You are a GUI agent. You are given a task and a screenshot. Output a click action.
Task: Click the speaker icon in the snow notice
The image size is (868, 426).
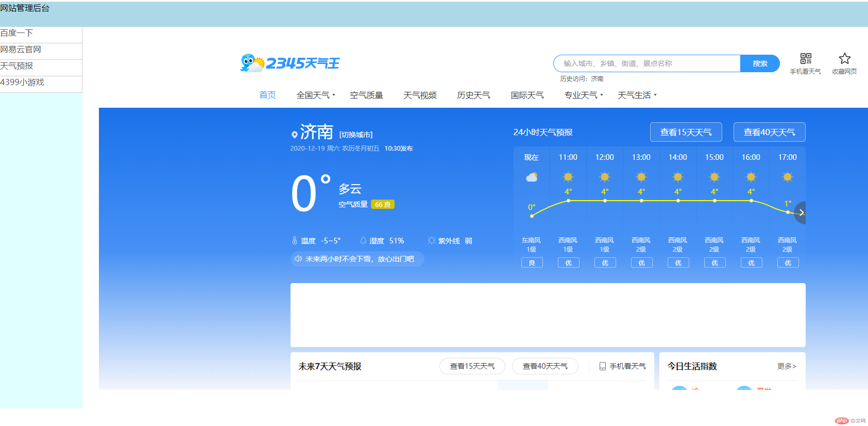(x=298, y=259)
